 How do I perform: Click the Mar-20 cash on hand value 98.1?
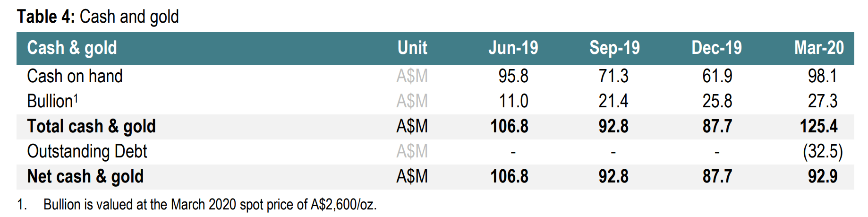pos(822,76)
